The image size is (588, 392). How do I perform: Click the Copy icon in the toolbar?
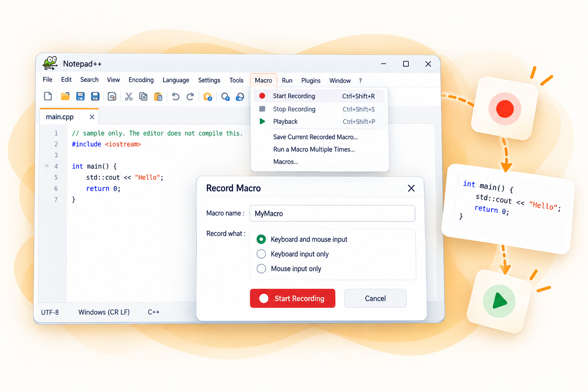point(143,96)
